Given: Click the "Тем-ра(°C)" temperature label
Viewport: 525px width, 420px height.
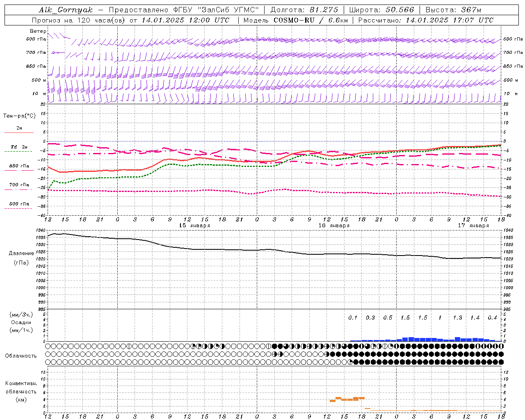Looking at the screenshot, I should point(19,116).
